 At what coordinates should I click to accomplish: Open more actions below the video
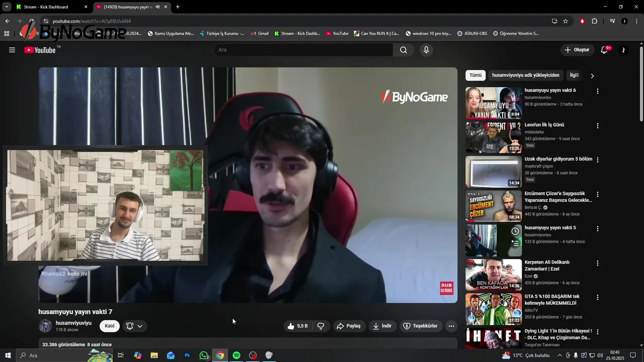point(451,326)
